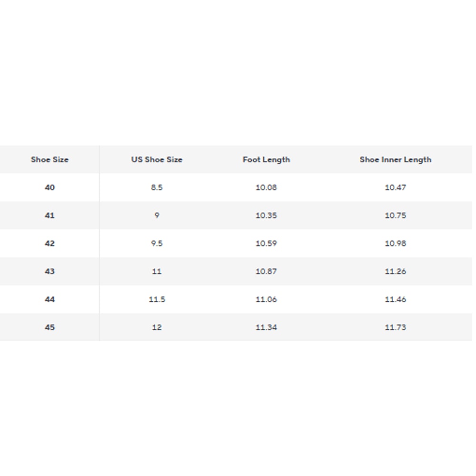This screenshot has width=476, height=476.
Task: Select the foot length 11.34 value
Action: (x=266, y=327)
